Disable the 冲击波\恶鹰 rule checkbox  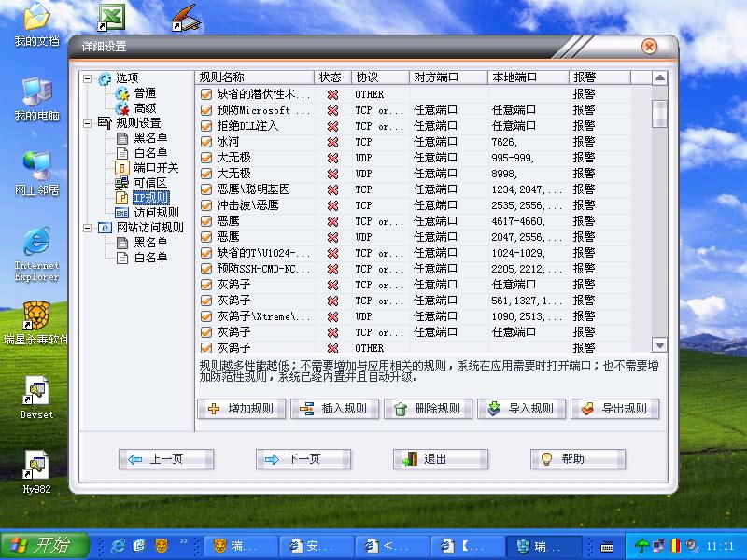[207, 205]
